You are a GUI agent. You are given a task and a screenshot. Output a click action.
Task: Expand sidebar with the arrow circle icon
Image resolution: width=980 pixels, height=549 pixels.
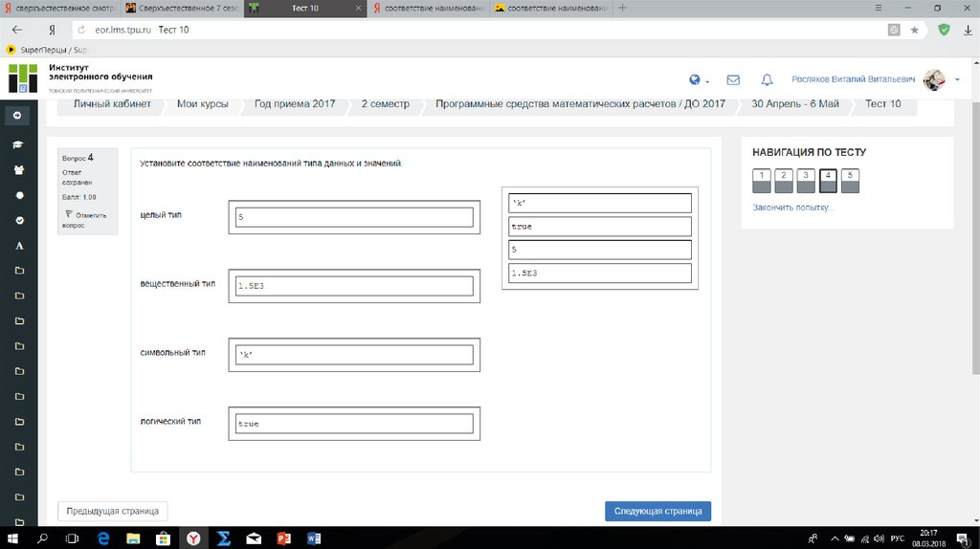pos(18,116)
